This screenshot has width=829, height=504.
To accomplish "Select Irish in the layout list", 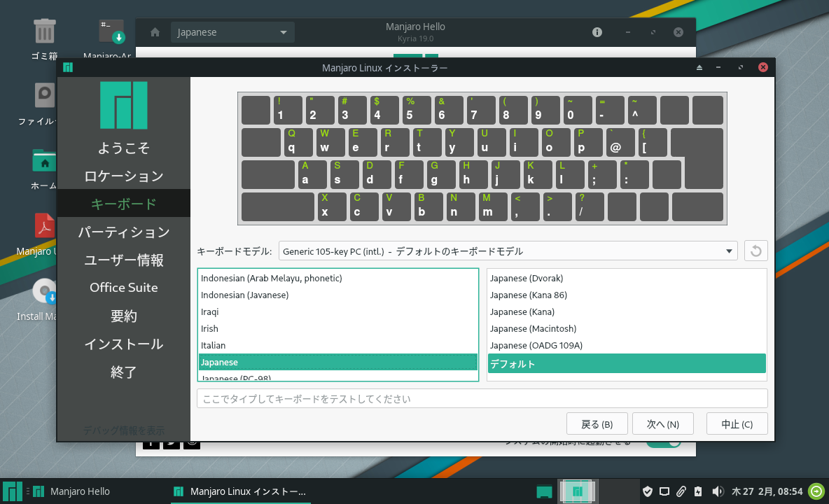I will 338,328.
